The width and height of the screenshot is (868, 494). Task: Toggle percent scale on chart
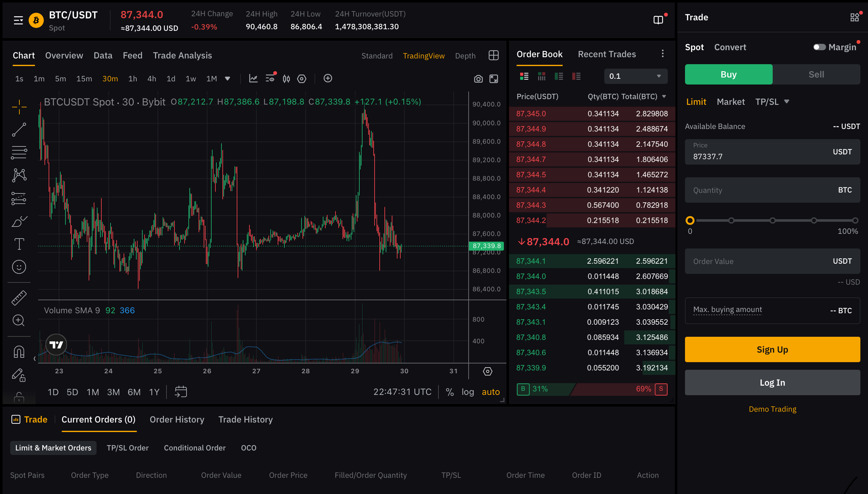pyautogui.click(x=450, y=392)
